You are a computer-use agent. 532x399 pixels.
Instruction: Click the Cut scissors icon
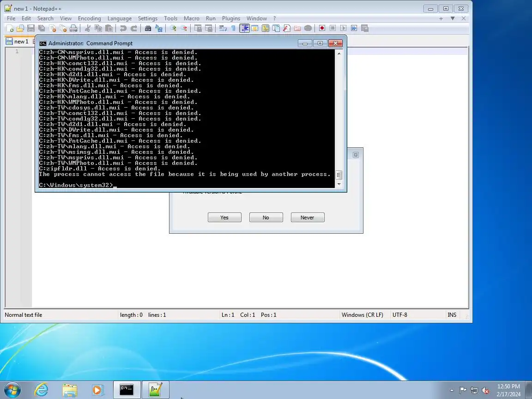point(88,29)
